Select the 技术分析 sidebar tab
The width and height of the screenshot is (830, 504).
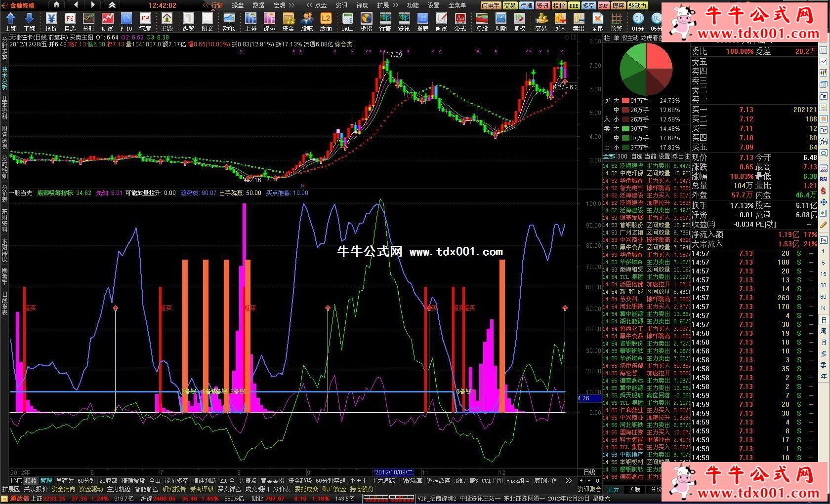coord(4,78)
